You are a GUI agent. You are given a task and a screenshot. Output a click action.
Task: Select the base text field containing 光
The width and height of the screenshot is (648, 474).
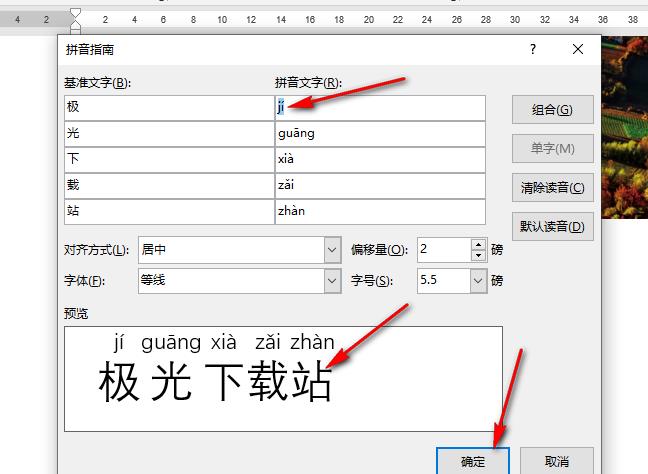click(169, 134)
